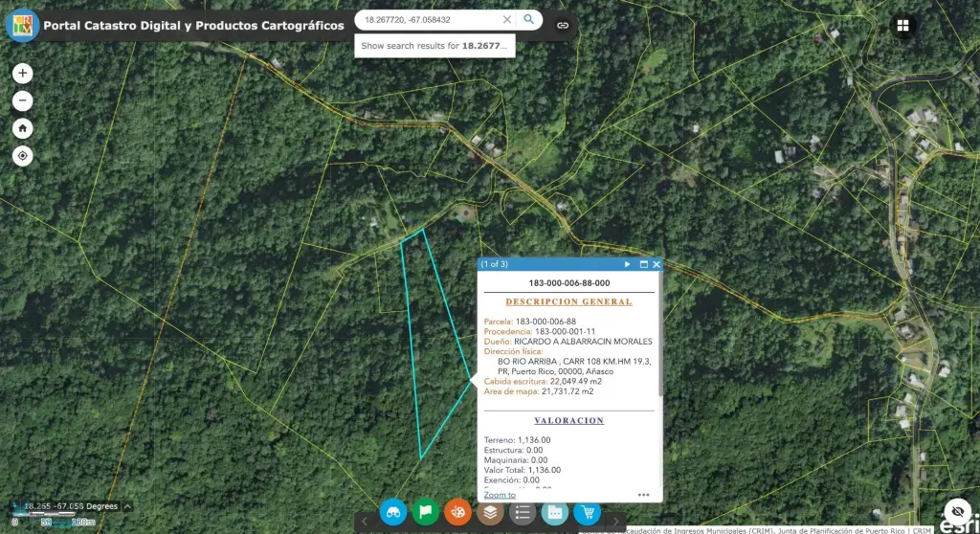
Task: Toggle the crossed-eye visibility icon
Action: (957, 512)
